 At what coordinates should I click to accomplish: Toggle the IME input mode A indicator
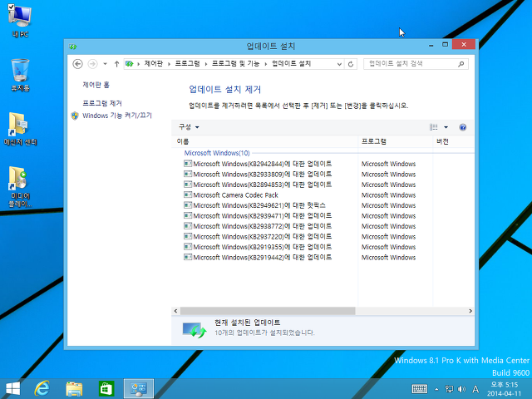click(475, 389)
